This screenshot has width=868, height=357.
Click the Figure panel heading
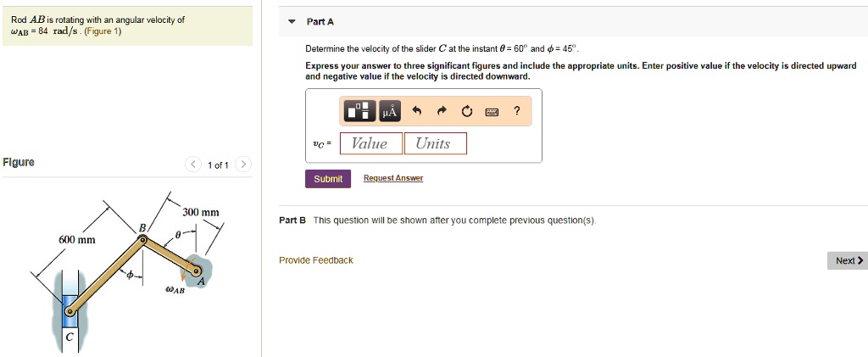coord(19,162)
